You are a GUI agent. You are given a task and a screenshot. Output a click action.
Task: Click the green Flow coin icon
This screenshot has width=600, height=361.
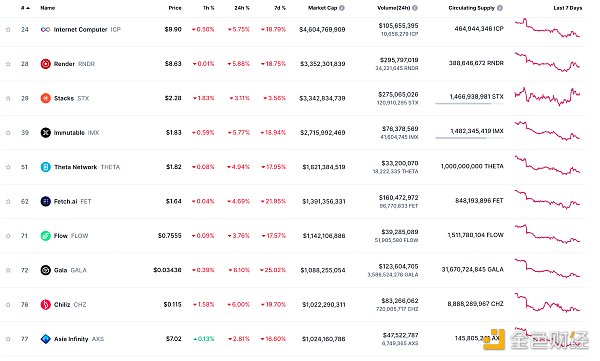tap(46, 236)
